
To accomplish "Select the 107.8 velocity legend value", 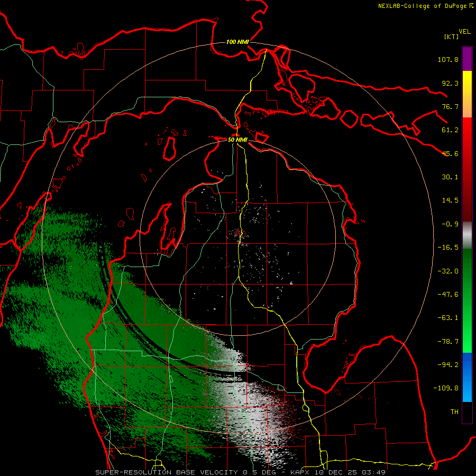I will click(x=448, y=59).
